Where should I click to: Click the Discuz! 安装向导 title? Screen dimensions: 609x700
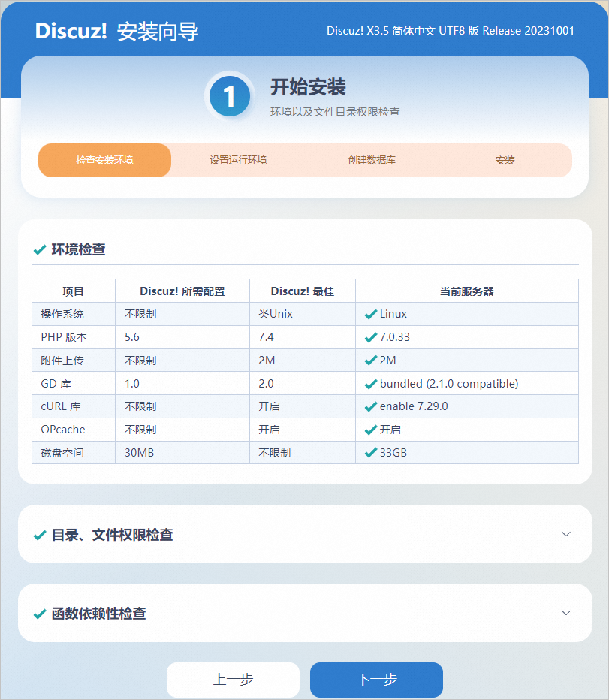coord(116,32)
